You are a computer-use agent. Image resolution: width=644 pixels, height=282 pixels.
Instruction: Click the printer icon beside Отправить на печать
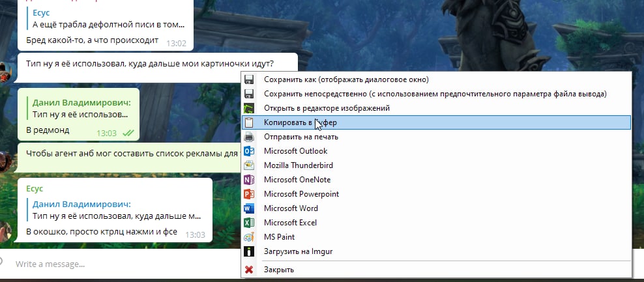click(x=249, y=137)
